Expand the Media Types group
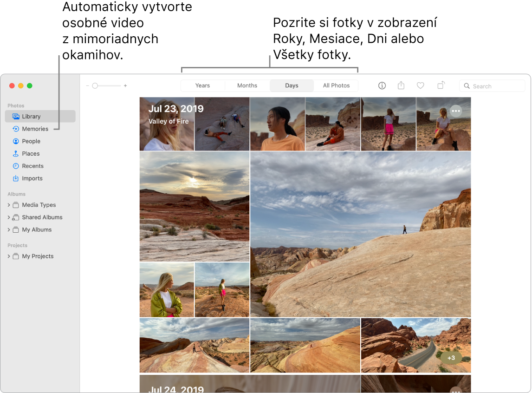The width and height of the screenshot is (532, 393). coord(9,205)
